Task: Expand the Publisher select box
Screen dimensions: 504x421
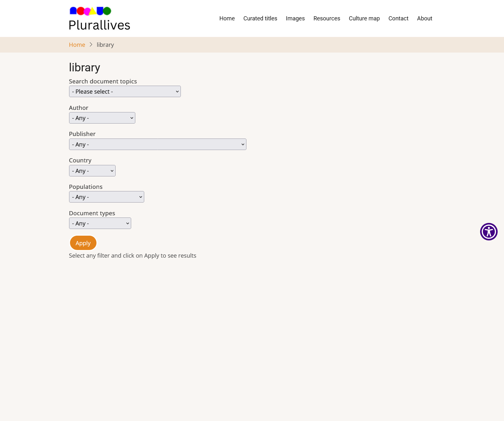Action: 158,144
